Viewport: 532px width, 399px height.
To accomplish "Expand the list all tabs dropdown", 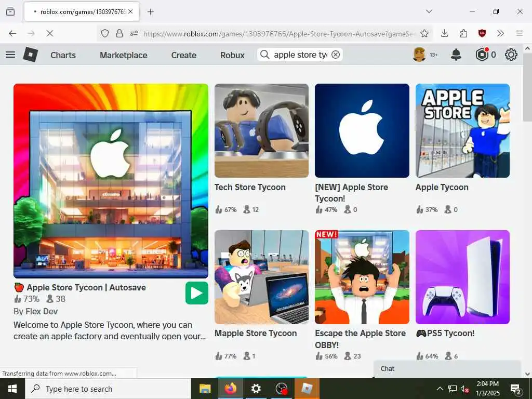I will point(429,11).
